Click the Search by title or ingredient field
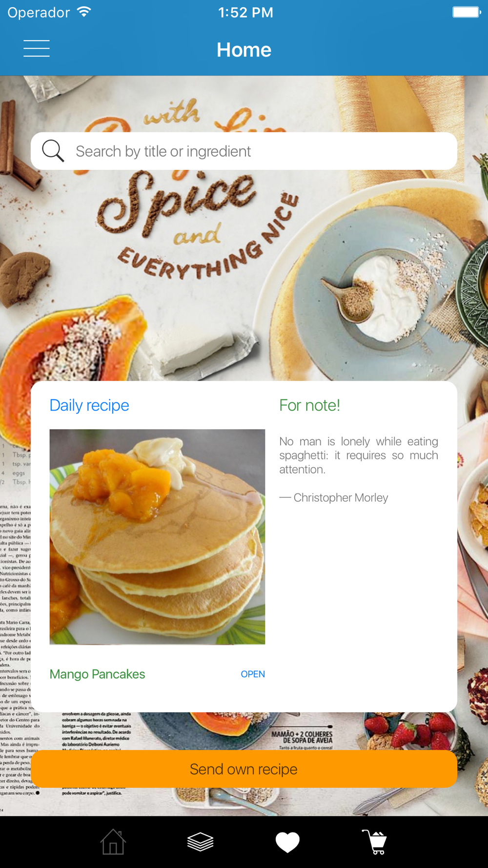The height and width of the screenshot is (868, 488). pyautogui.click(x=244, y=151)
